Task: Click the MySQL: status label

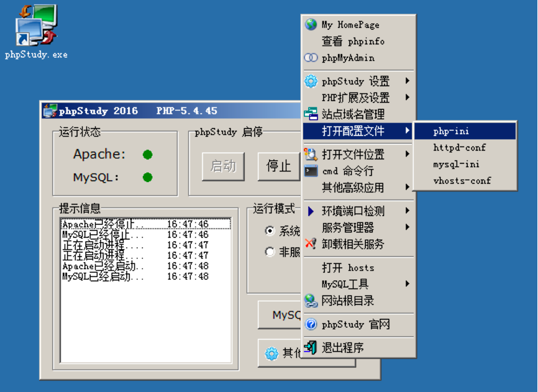Action: point(96,177)
